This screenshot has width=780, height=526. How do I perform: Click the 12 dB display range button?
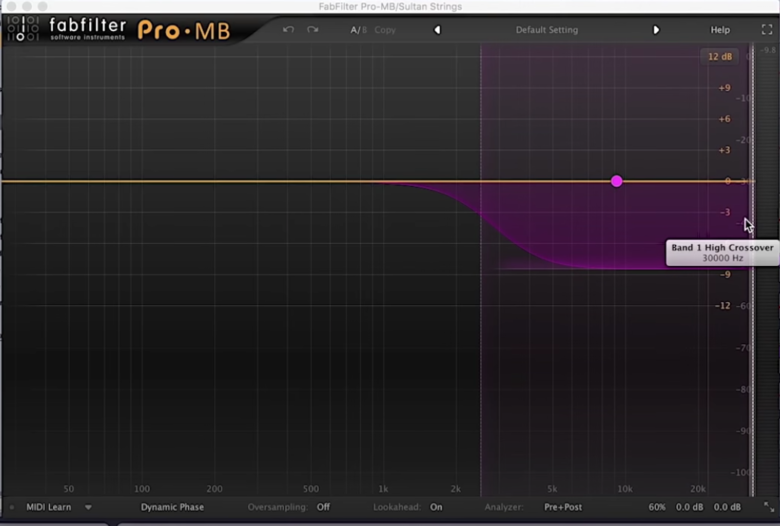(719, 57)
